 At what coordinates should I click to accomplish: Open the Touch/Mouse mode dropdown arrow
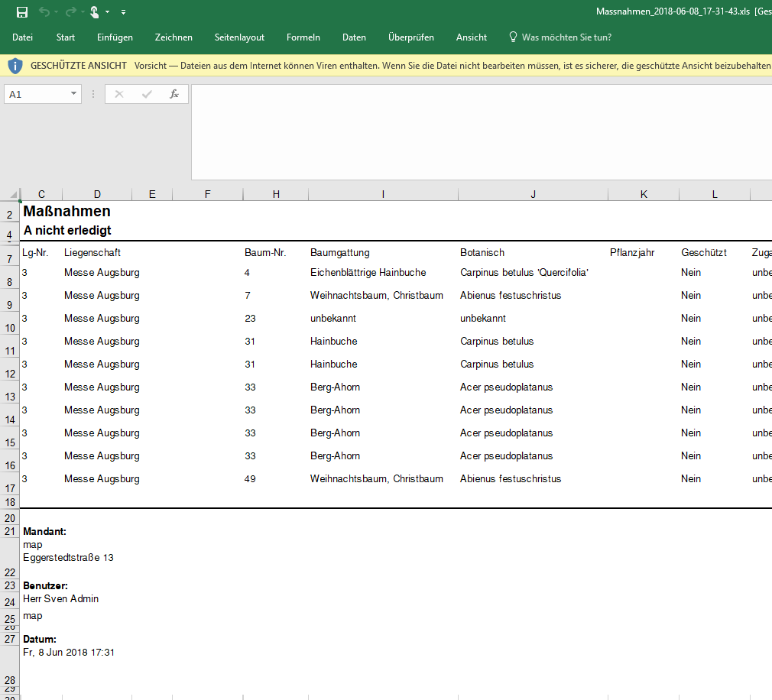pyautogui.click(x=108, y=12)
